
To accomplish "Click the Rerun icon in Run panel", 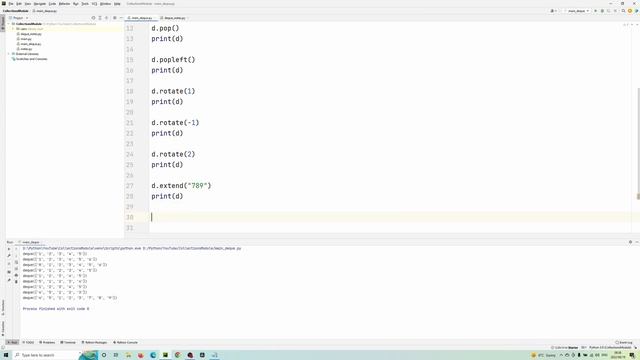I will tap(9, 249).
